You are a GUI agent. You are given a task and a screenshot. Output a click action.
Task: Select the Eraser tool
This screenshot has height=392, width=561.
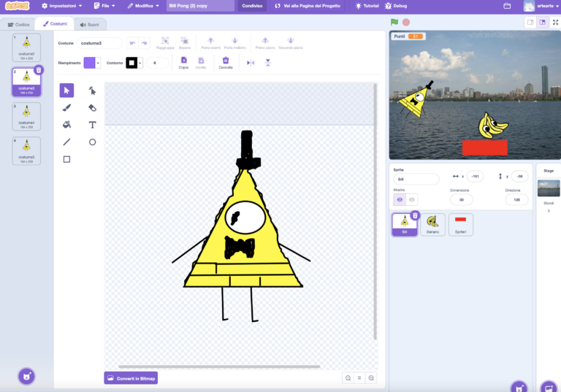coord(92,107)
